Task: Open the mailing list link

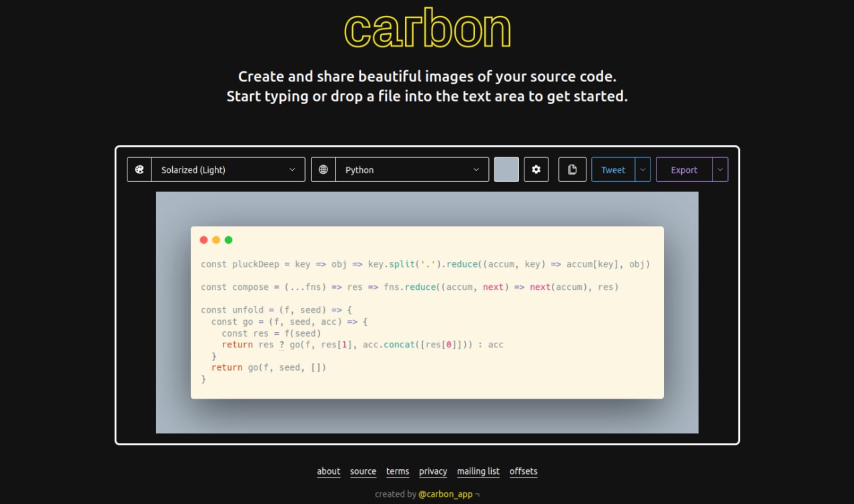Action: pos(478,471)
